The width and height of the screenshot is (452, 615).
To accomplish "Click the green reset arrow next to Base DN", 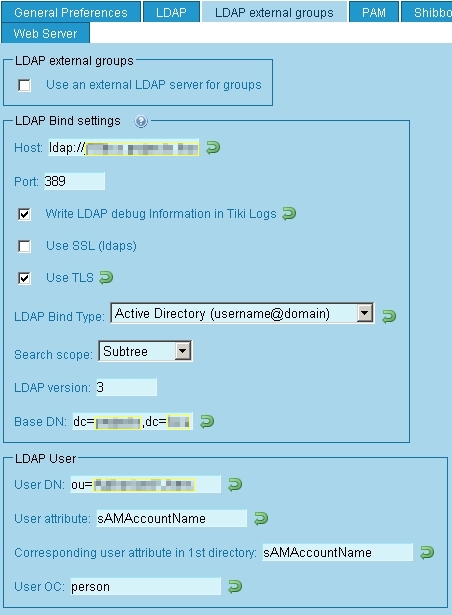I will click(x=207, y=422).
